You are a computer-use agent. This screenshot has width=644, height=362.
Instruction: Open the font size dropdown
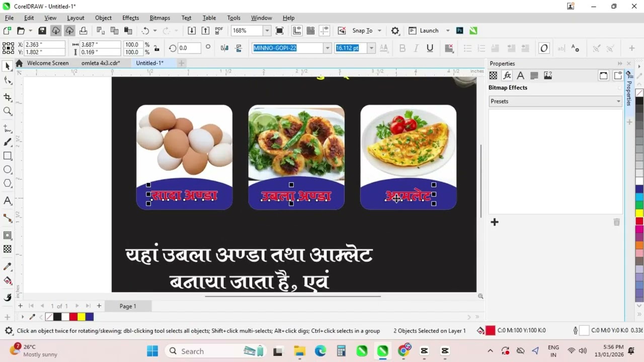point(371,48)
